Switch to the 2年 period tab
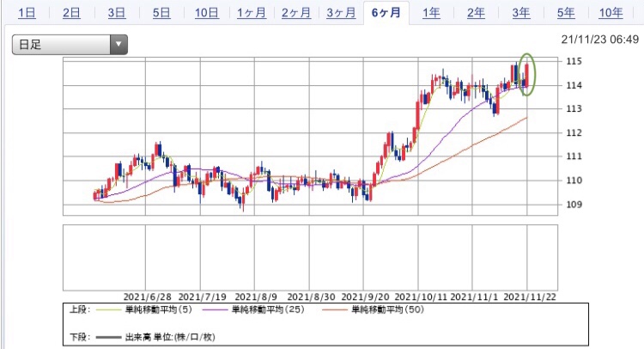The height and width of the screenshot is (349, 644). [476, 13]
